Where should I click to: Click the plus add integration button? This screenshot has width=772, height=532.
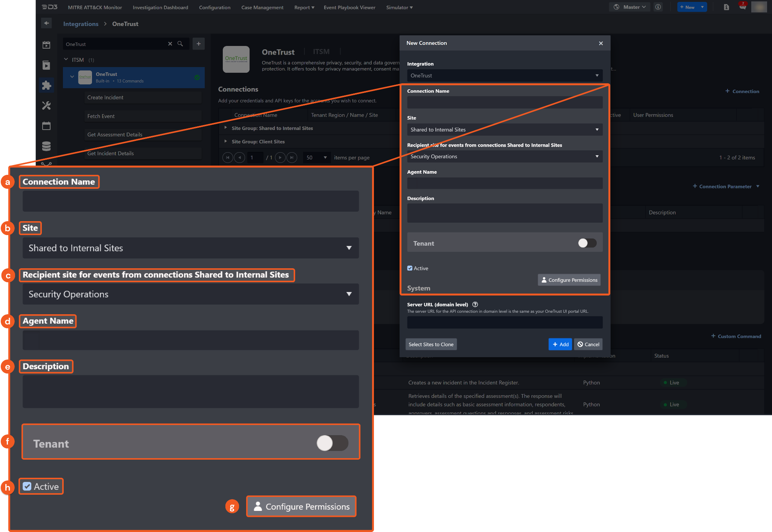(199, 44)
